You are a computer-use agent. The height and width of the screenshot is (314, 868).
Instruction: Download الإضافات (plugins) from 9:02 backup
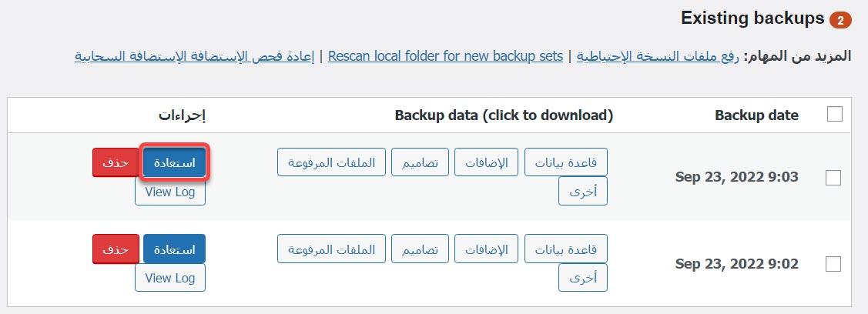pos(486,249)
